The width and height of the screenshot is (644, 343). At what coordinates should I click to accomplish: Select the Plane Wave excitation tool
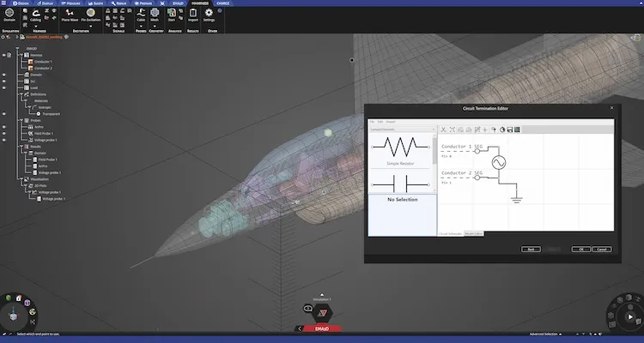click(x=70, y=15)
